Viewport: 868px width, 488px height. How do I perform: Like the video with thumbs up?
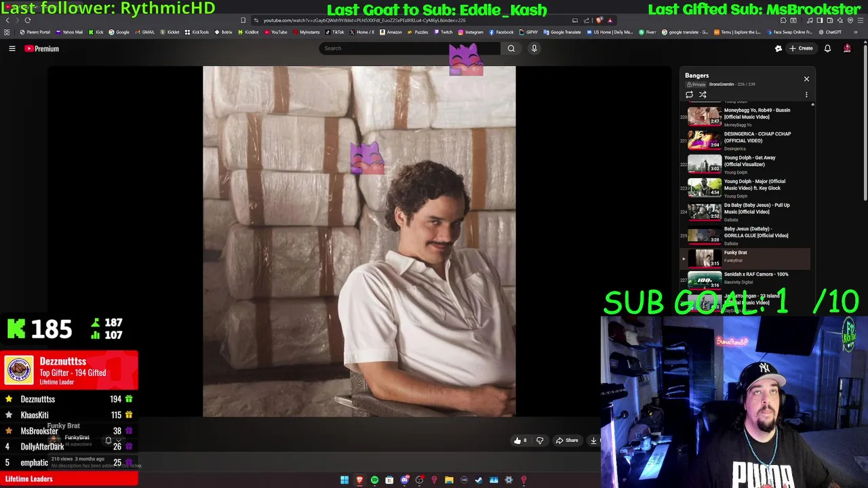click(x=520, y=441)
